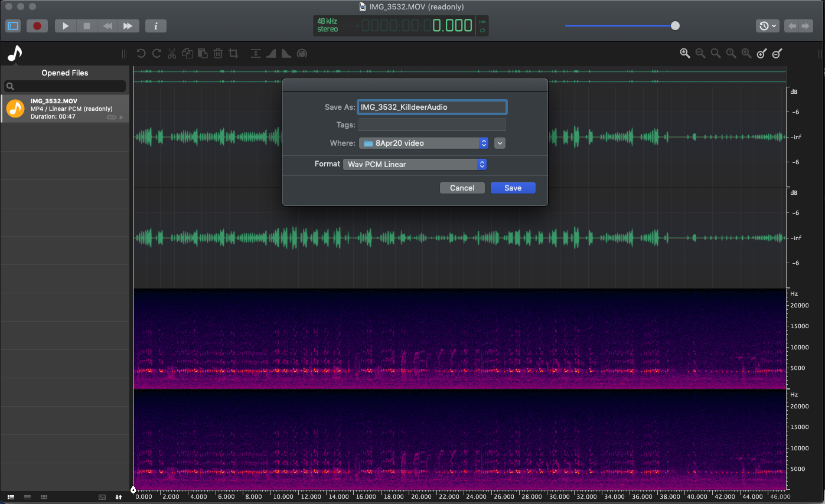The image size is (825, 504).
Task: Start playback with the Play button
Action: (x=66, y=26)
